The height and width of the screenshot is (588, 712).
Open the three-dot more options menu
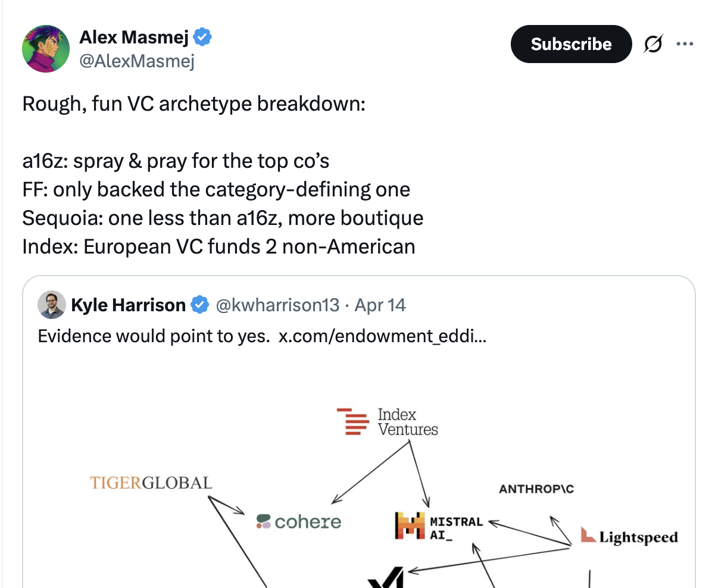pos(685,44)
